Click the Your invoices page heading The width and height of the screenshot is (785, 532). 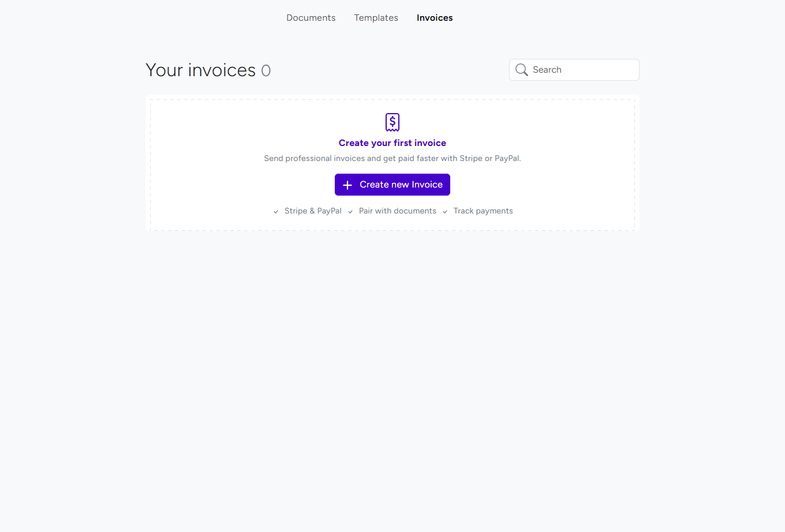(200, 70)
